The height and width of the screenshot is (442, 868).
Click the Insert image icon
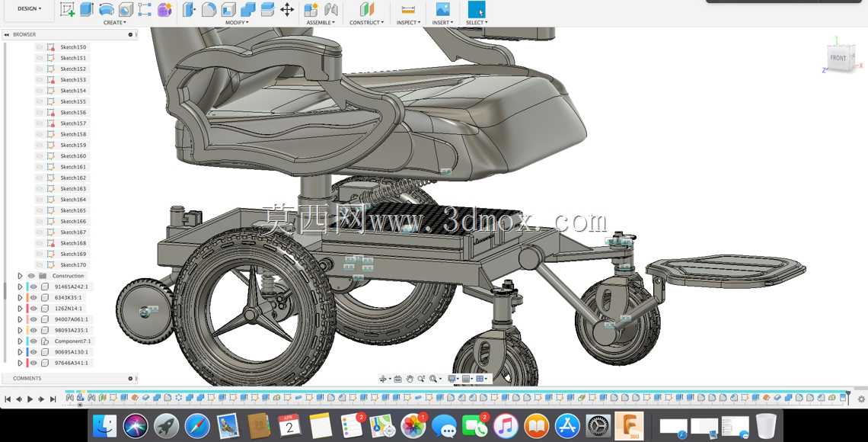(442, 9)
